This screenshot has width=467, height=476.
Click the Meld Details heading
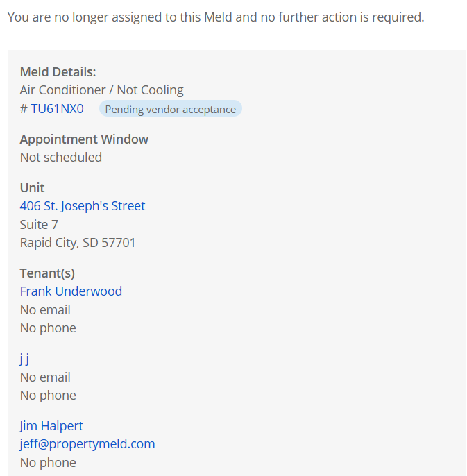(x=58, y=72)
